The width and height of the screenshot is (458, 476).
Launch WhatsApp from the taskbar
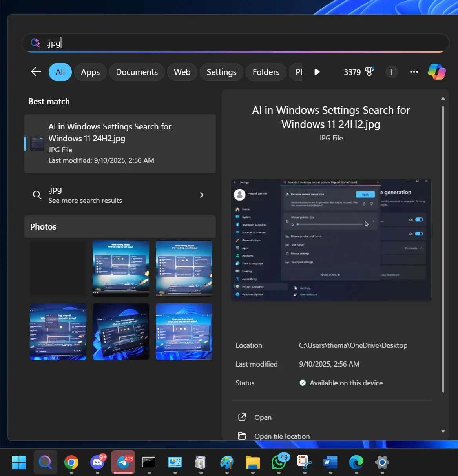pos(279,462)
